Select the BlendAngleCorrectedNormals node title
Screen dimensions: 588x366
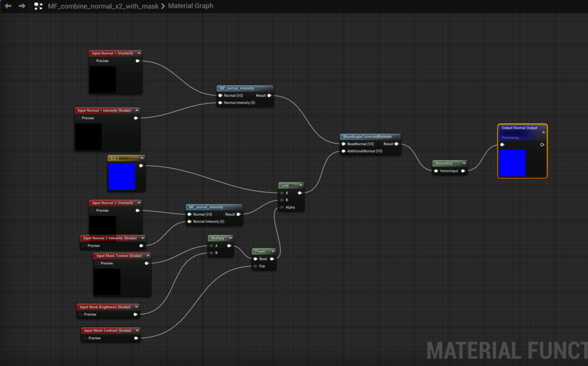pos(367,137)
